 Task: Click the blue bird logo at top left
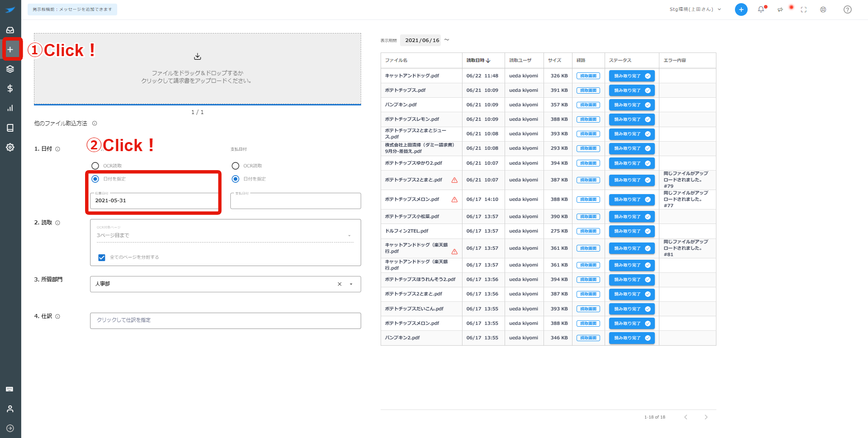coord(10,10)
